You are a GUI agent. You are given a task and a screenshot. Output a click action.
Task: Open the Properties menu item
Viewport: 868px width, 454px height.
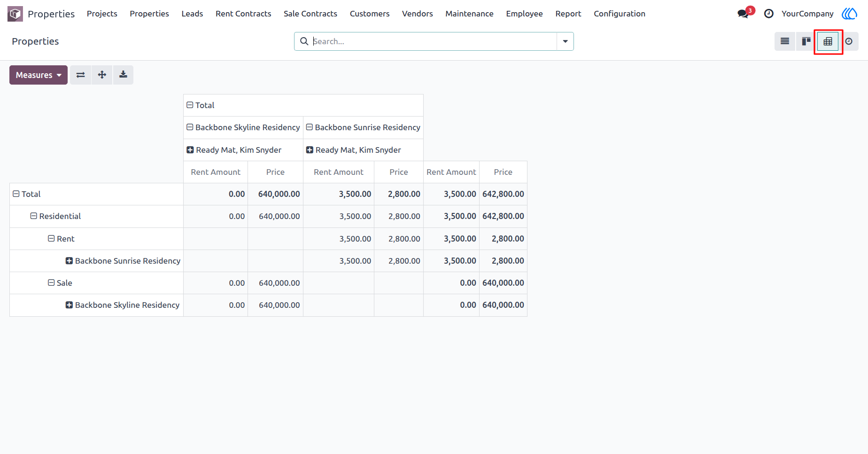tap(149, 14)
